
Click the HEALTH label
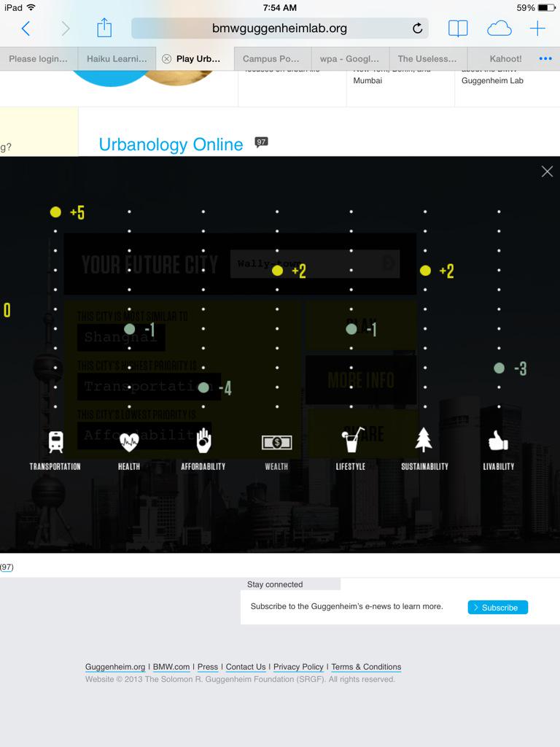[129, 466]
